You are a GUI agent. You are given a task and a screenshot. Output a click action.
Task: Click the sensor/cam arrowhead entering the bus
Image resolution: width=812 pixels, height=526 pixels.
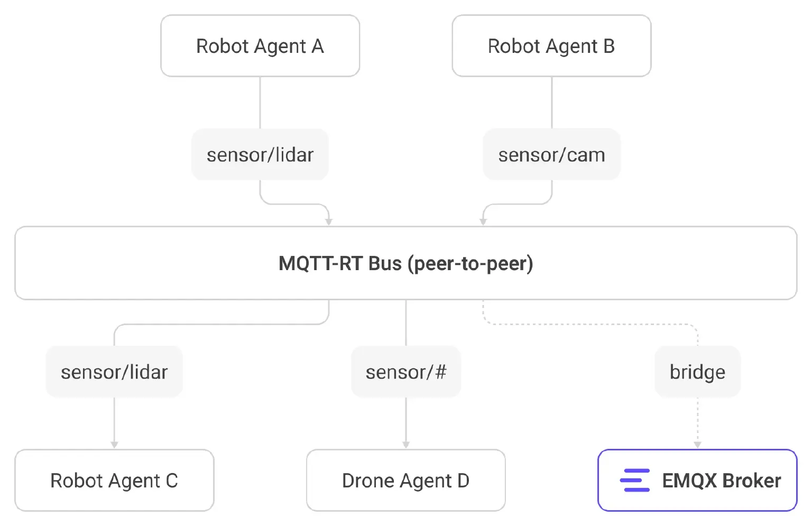(x=483, y=222)
